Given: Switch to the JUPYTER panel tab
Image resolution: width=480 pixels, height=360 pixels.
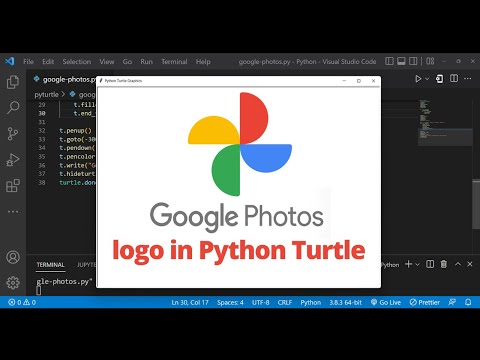Looking at the screenshot, I should pos(86,265).
